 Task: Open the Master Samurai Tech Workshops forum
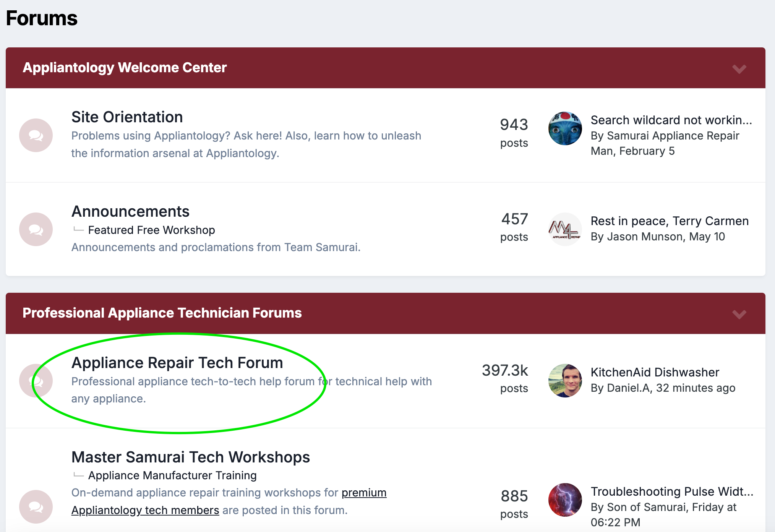[191, 457]
